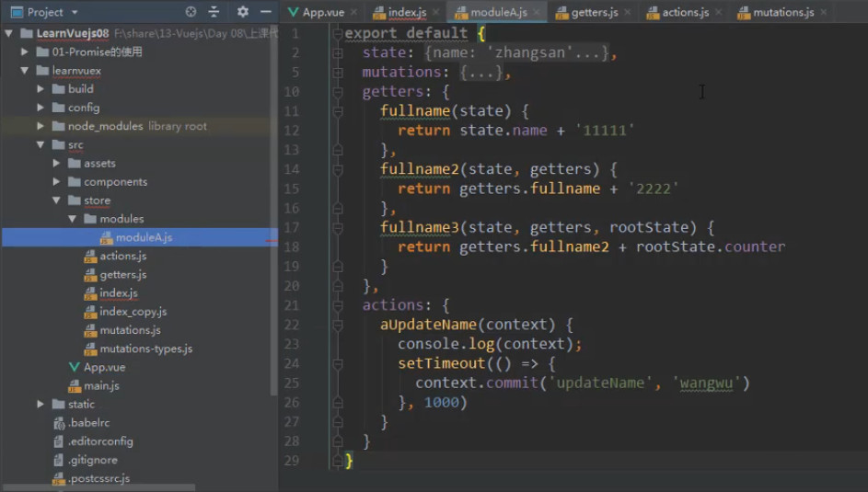This screenshot has height=492, width=868.
Task: Expand folded mutations block on line 5
Action: click(x=338, y=73)
